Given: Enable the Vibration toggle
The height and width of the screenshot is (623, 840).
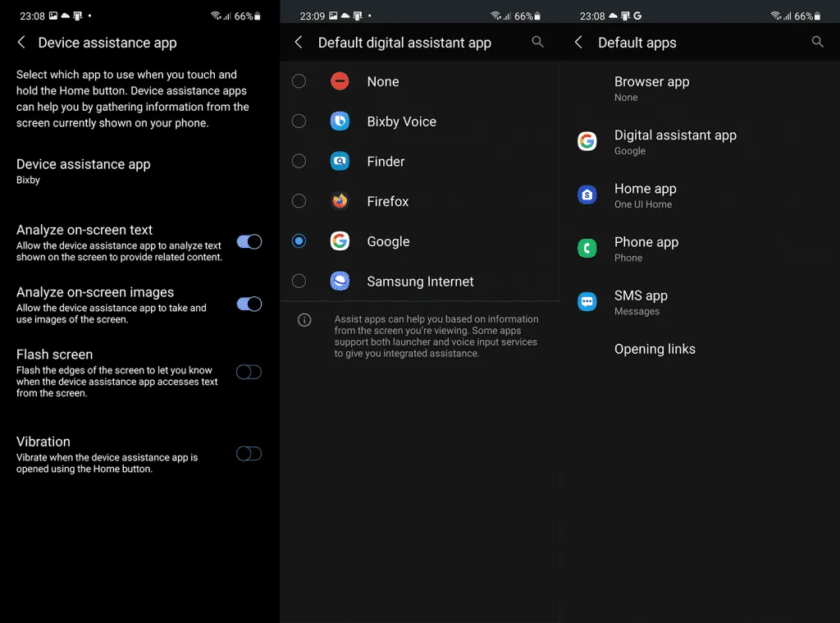Looking at the screenshot, I should click(x=249, y=454).
